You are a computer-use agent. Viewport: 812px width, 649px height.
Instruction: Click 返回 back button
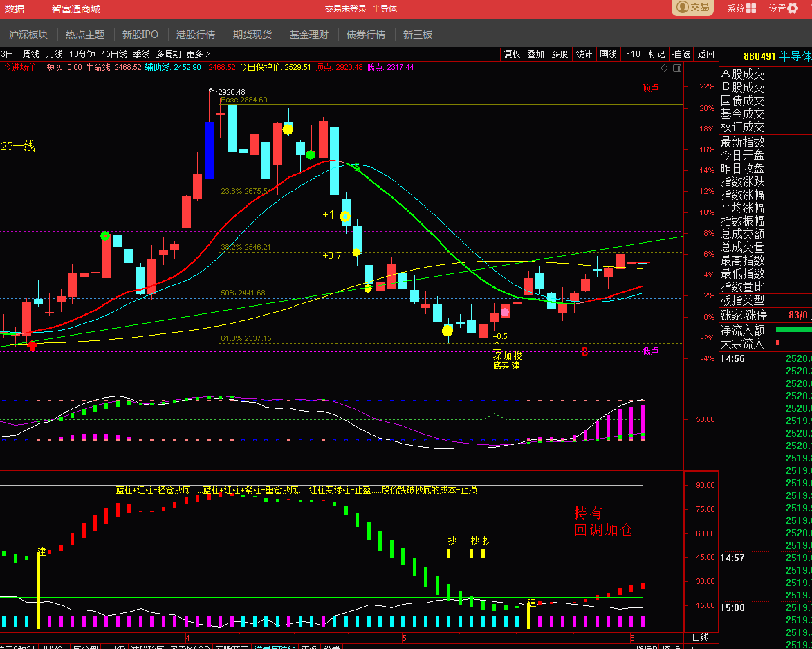(706, 54)
